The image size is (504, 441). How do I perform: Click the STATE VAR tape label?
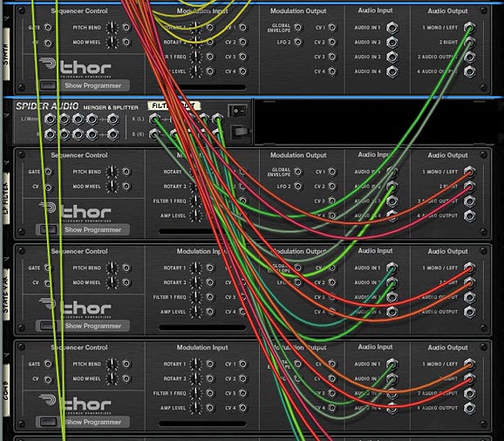tap(6, 295)
